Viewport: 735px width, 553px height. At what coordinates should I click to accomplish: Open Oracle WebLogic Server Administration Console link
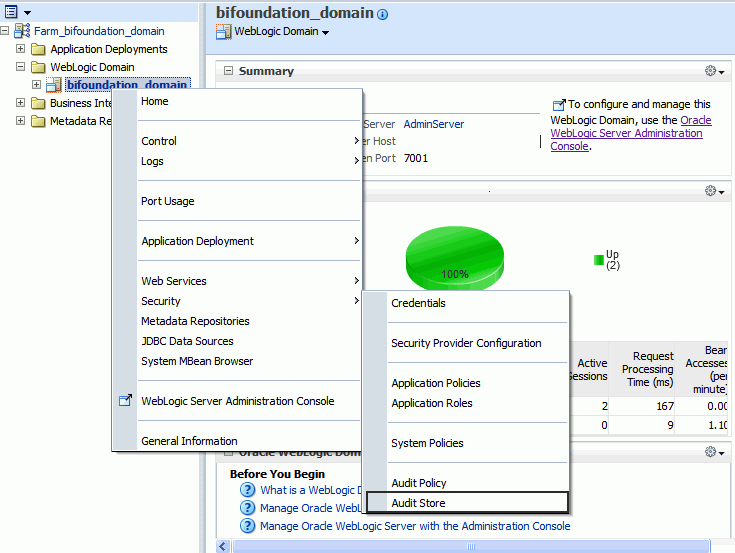pos(630,133)
